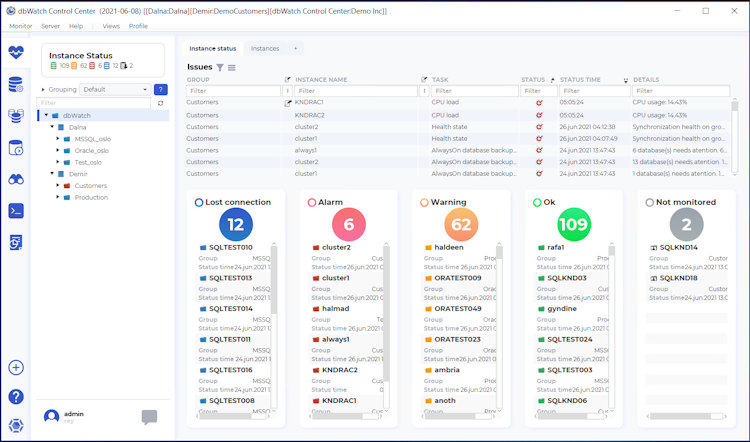Click the red 6 Alarm counter

pyautogui.click(x=349, y=224)
